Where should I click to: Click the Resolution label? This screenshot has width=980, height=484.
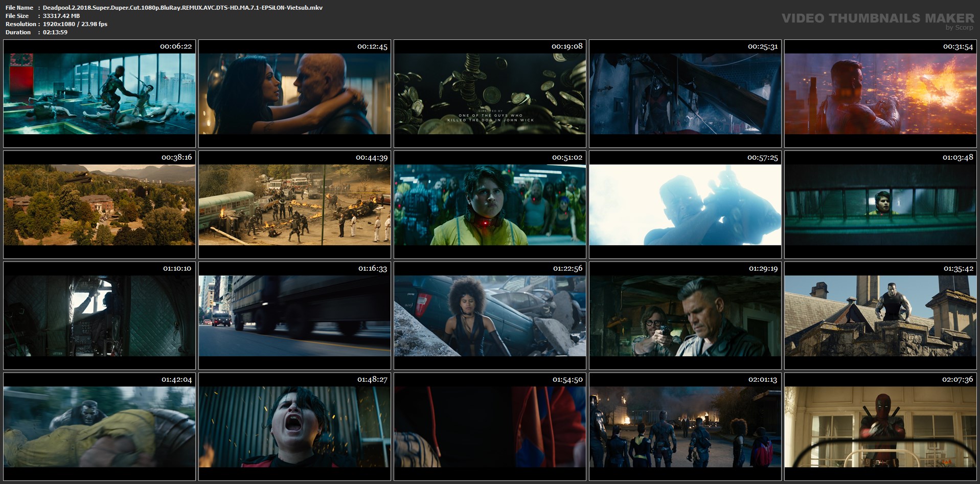[x=21, y=24]
